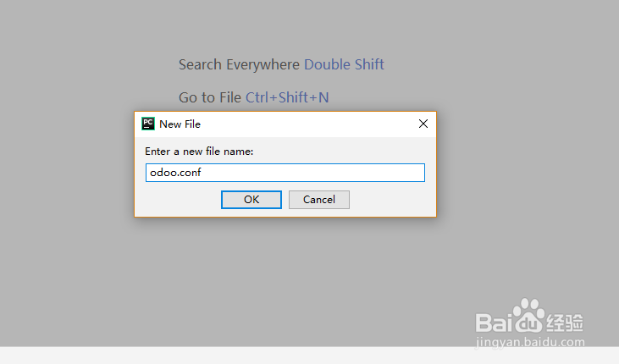The image size is (619, 364).
Task: Click the "New File" dialog title text
Action: coord(180,124)
